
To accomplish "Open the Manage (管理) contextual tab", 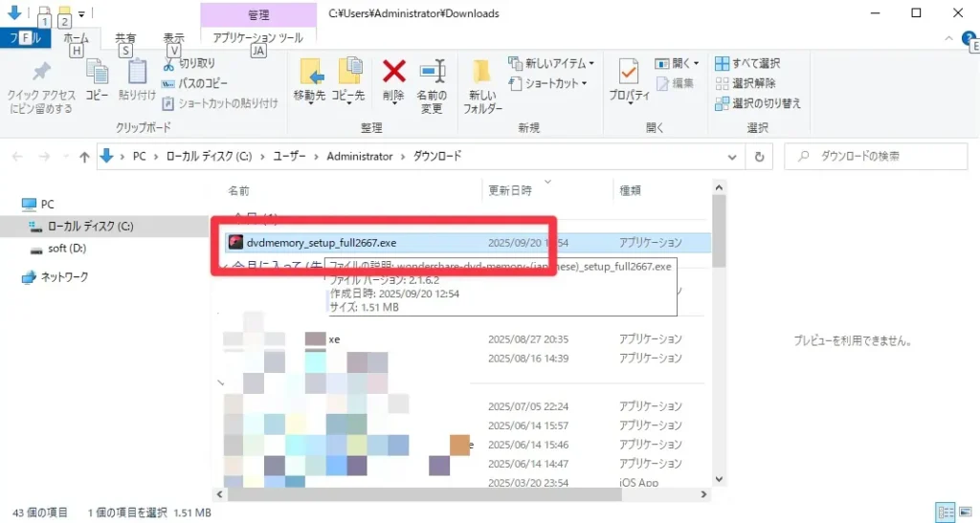I will click(258, 14).
